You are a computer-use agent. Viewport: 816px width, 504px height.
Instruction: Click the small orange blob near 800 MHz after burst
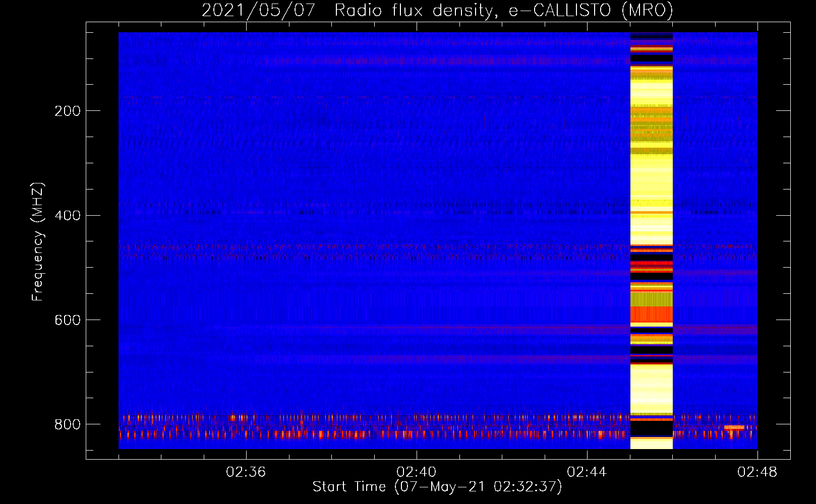point(734,428)
